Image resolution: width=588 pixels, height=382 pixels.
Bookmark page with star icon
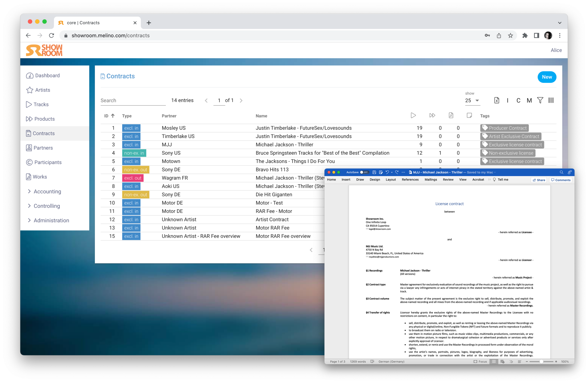pos(510,36)
